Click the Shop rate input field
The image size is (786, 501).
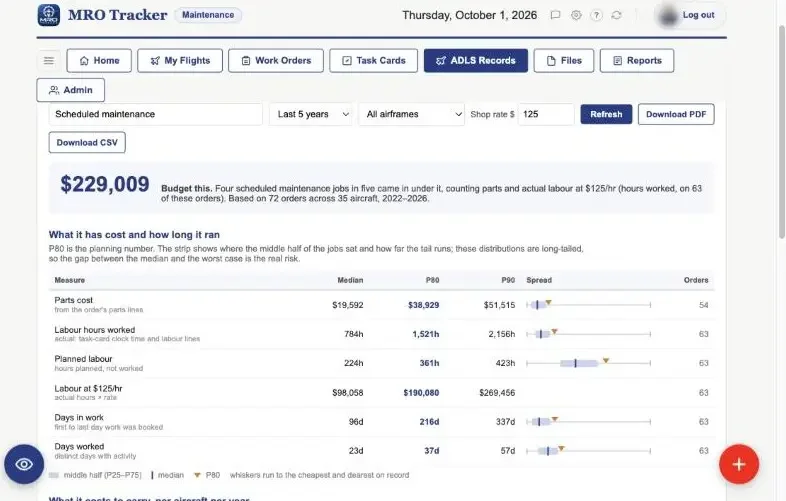[x=546, y=114]
